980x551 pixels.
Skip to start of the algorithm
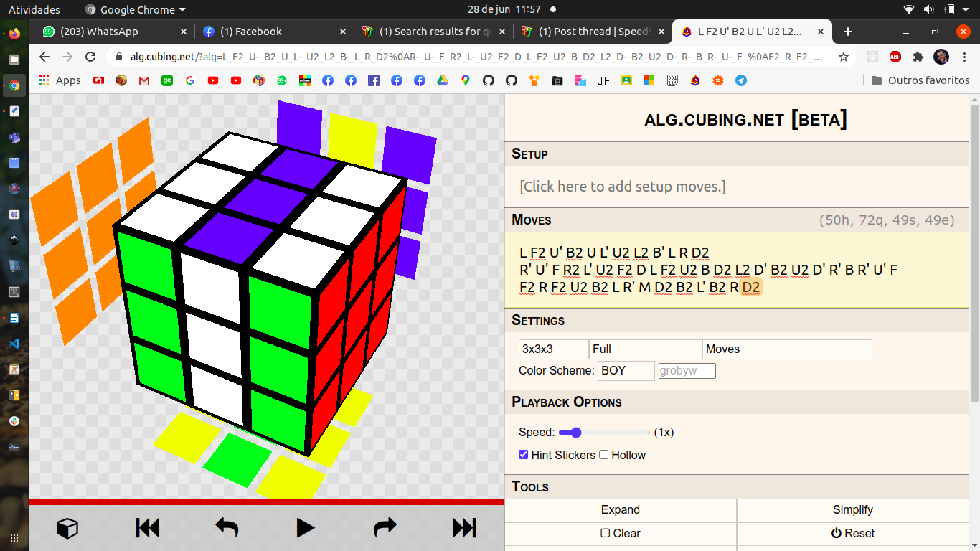(x=147, y=529)
